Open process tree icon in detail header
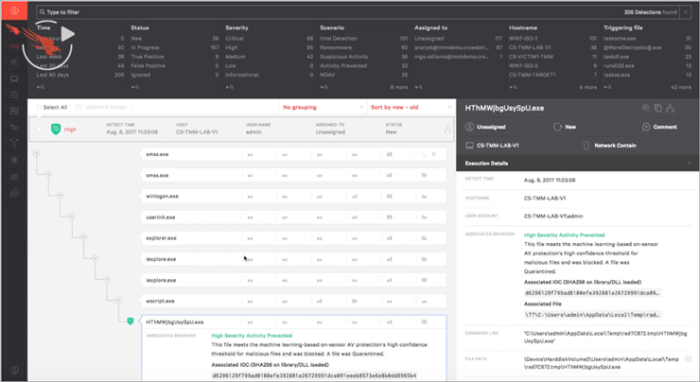 coord(670,108)
